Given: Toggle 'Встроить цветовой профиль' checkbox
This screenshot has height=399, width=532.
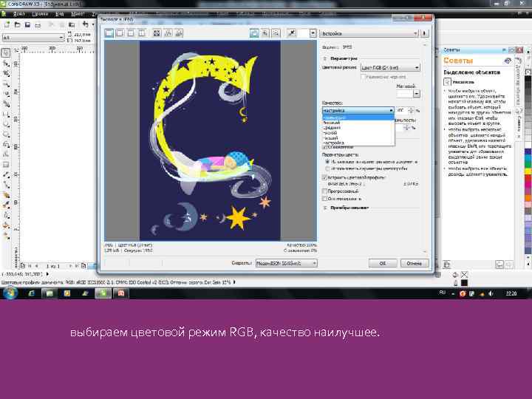Looking at the screenshot, I should tap(324, 177).
